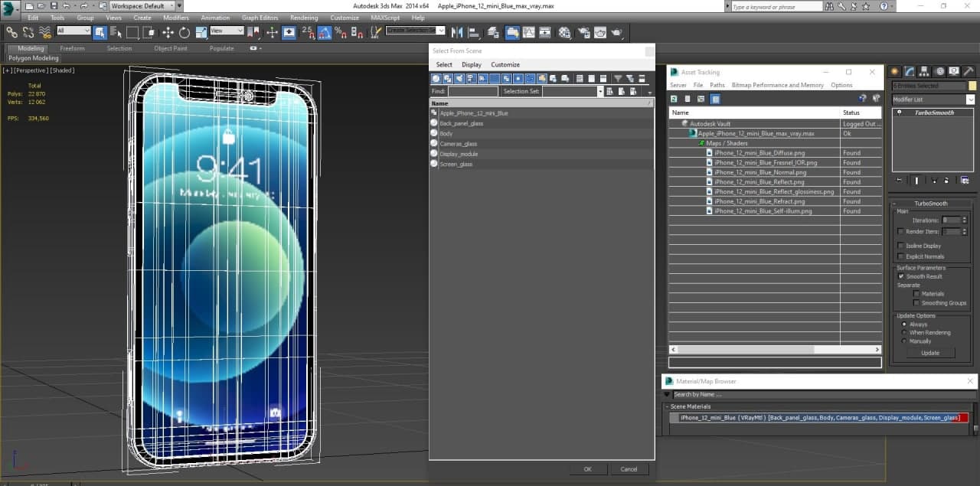Open the Graph Editors menu
980x486 pixels.
[x=260, y=18]
